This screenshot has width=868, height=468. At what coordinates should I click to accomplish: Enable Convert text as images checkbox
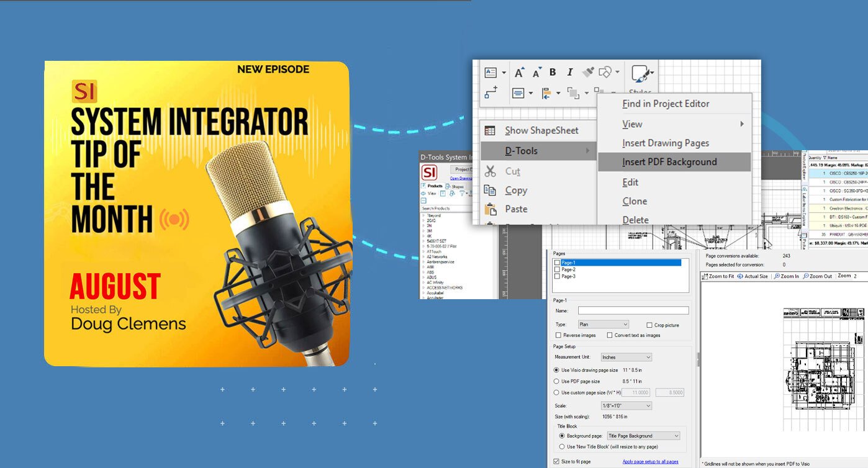[610, 335]
